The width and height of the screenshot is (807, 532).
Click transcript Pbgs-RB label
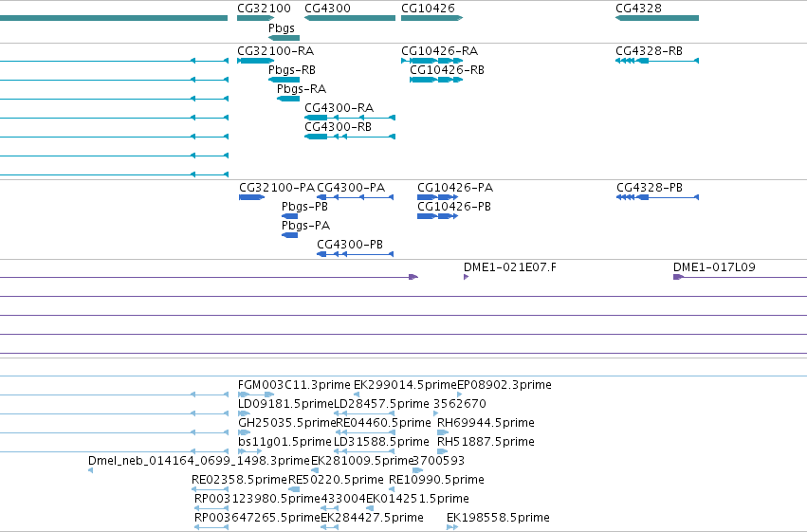[292, 70]
